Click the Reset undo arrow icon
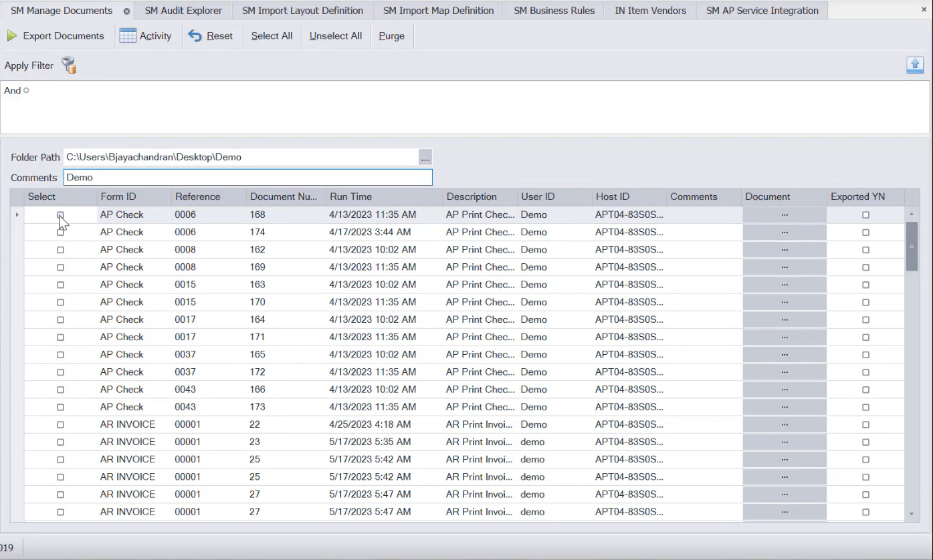This screenshot has width=933, height=560. (x=195, y=36)
